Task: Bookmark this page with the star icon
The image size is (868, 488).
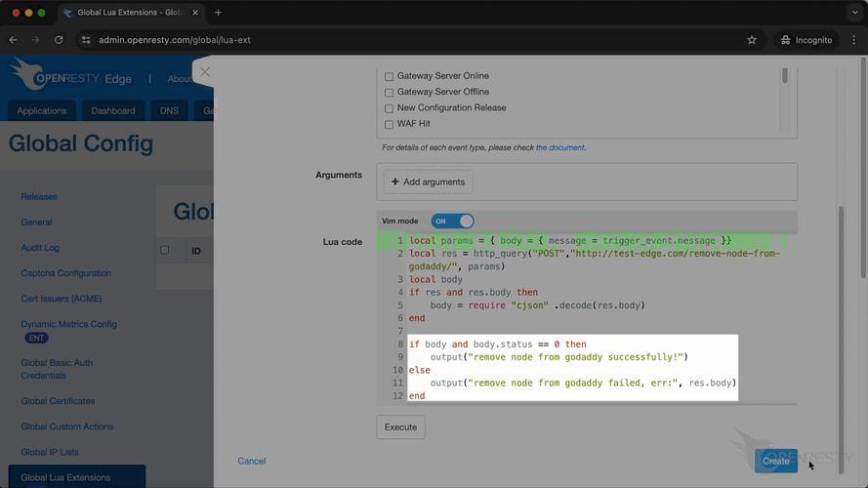Action: click(x=751, y=40)
